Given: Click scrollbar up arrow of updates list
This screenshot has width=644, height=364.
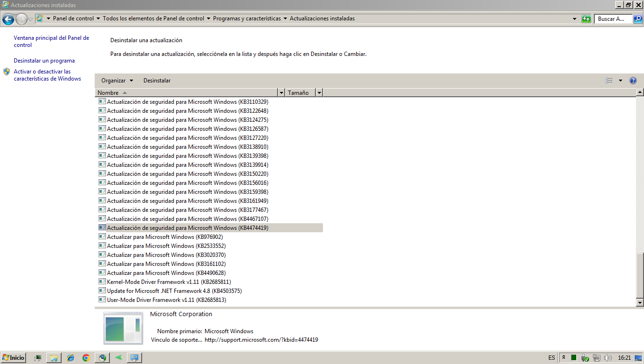Looking at the screenshot, I should point(640,92).
